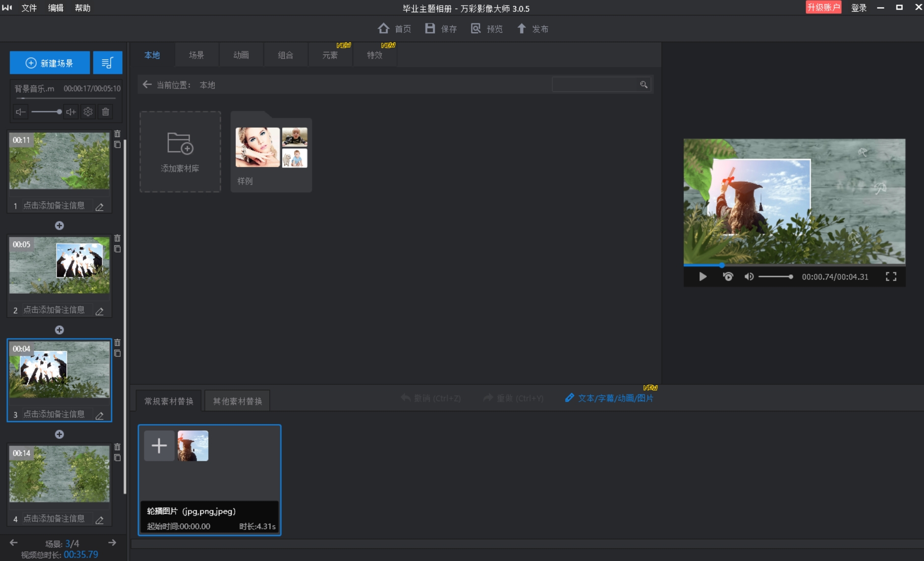Viewport: 924px width, 561px height.
Task: Switch to the 场景 tab
Action: pyautogui.click(x=197, y=55)
